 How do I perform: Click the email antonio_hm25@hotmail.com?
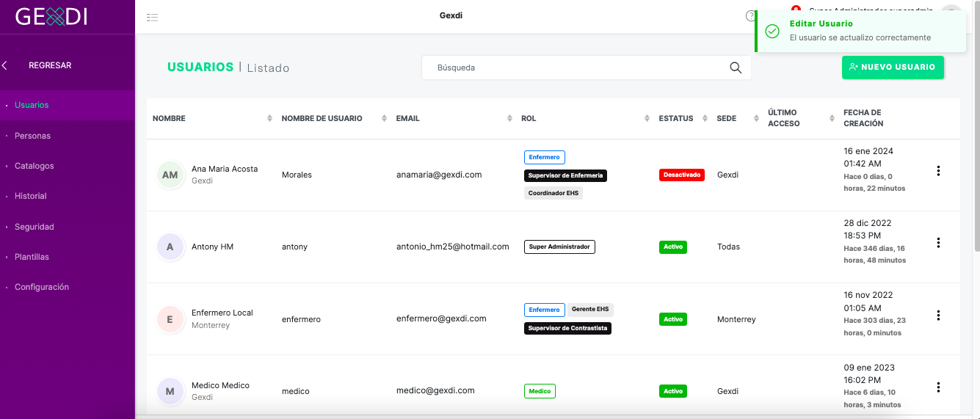(x=453, y=247)
